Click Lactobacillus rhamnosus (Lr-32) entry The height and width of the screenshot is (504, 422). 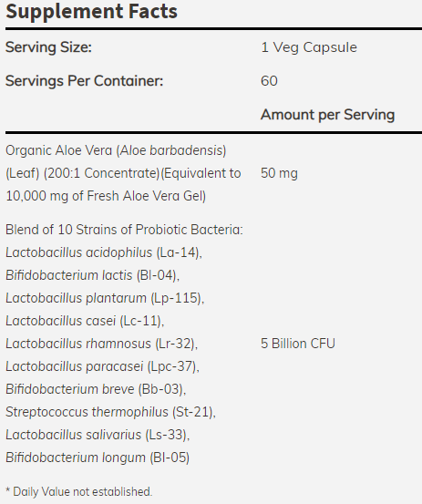point(101,344)
